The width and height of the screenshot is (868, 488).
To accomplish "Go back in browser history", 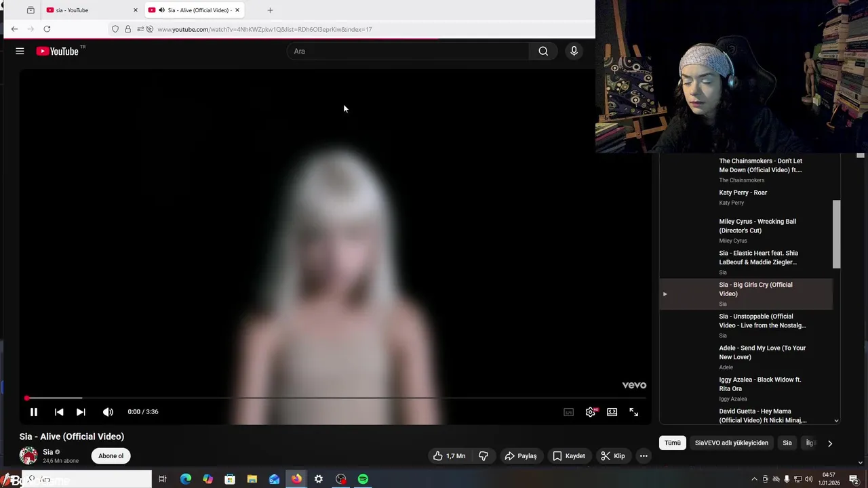I will 14,29.
